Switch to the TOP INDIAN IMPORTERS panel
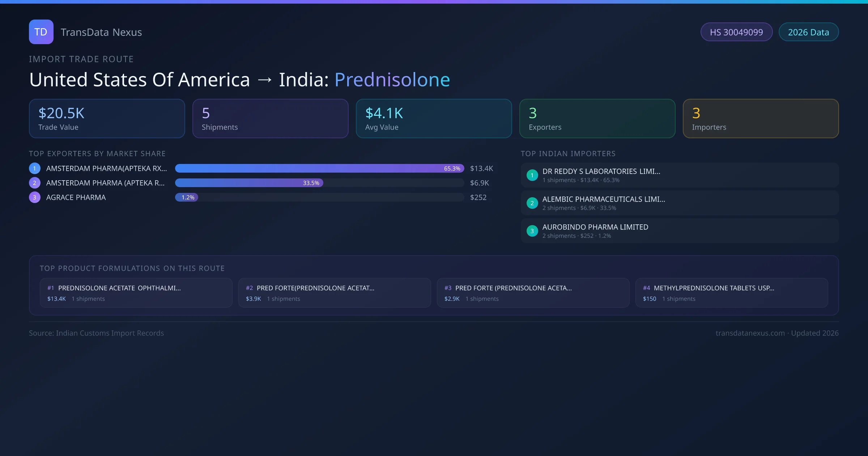Image resolution: width=868 pixels, height=456 pixels. coord(568,153)
